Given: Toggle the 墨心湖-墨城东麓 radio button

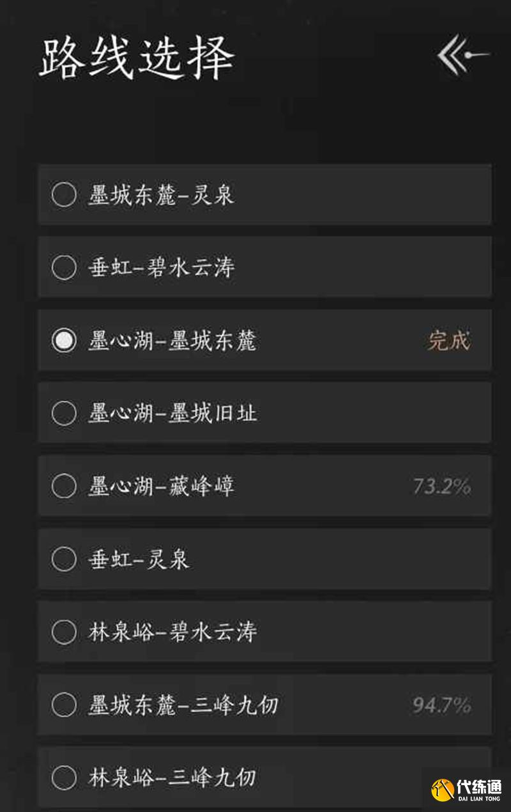Looking at the screenshot, I should [x=64, y=341].
